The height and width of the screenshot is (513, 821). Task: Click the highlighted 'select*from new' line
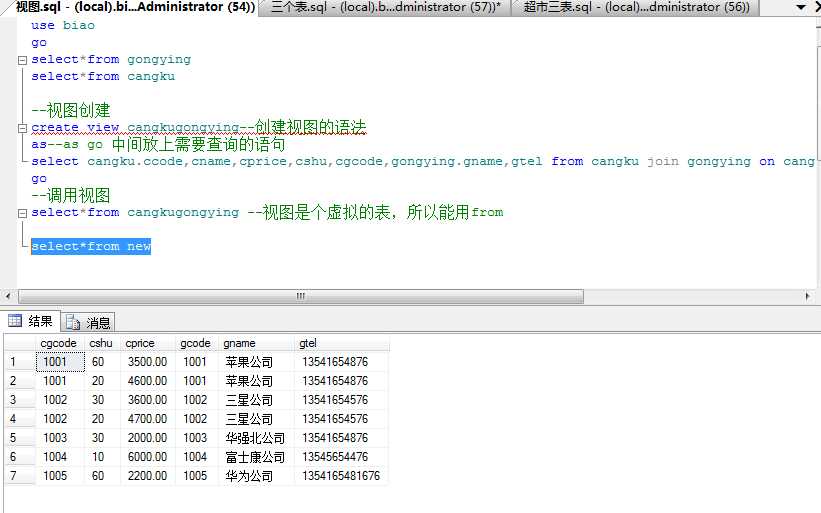[91, 247]
